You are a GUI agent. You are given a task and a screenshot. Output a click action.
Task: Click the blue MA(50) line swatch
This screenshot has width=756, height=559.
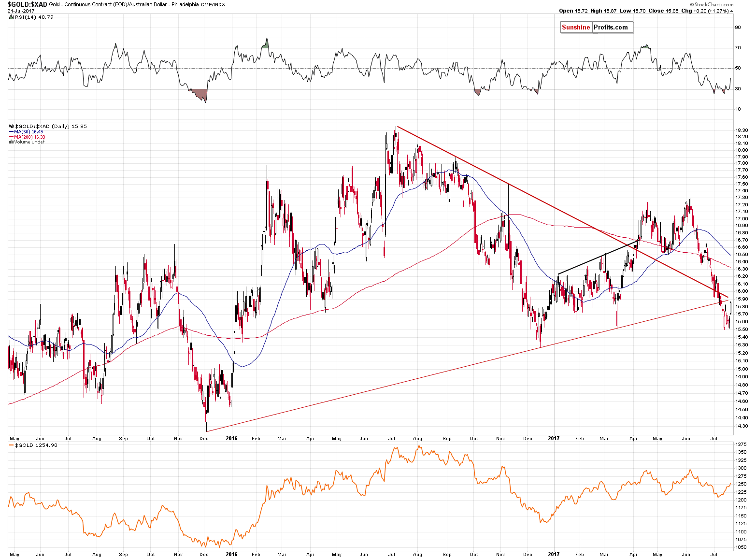(x=11, y=132)
